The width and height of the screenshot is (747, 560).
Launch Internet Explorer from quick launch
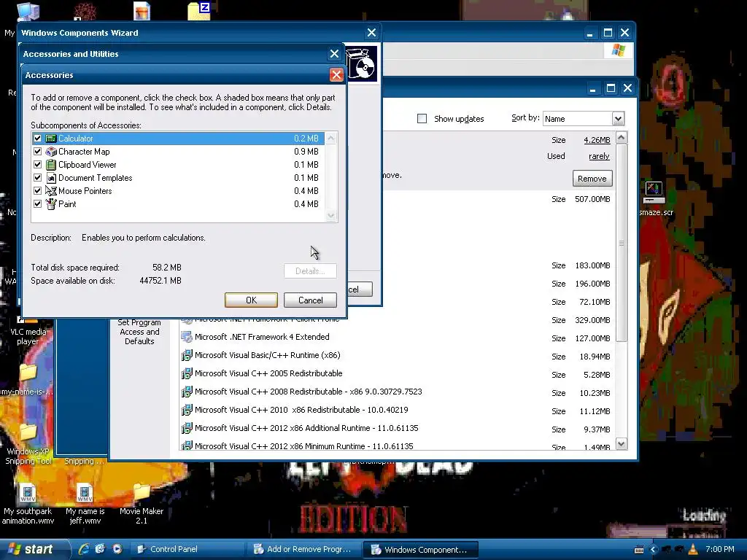84,549
